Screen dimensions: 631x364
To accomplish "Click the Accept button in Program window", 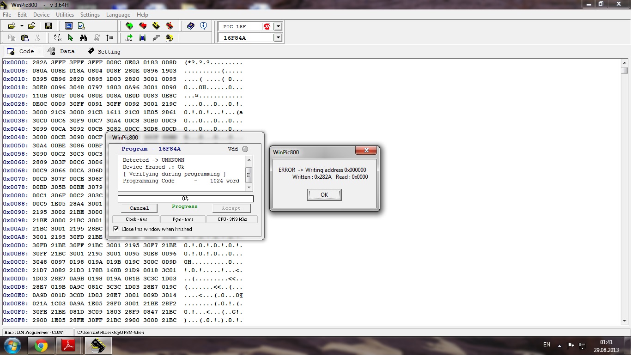I will coord(231,208).
